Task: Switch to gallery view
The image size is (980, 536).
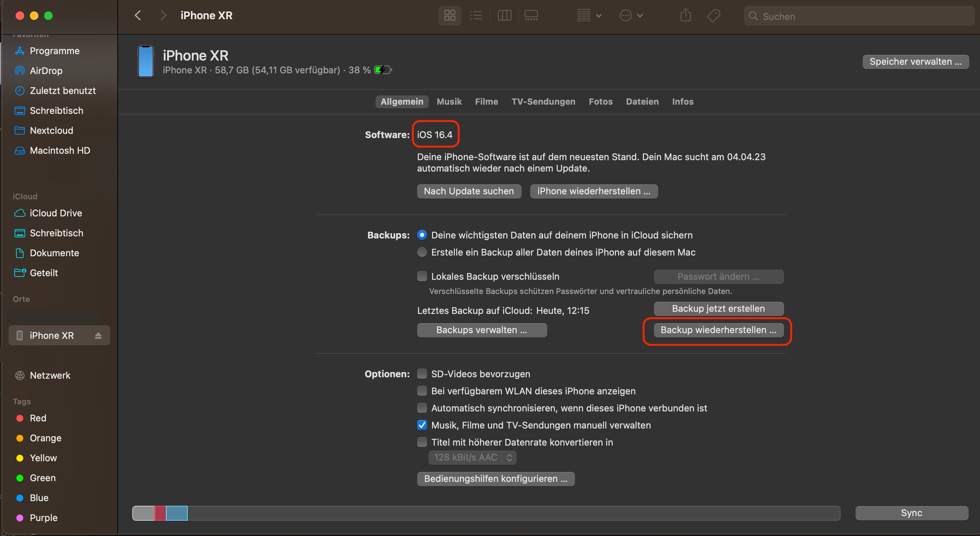Action: 531,16
